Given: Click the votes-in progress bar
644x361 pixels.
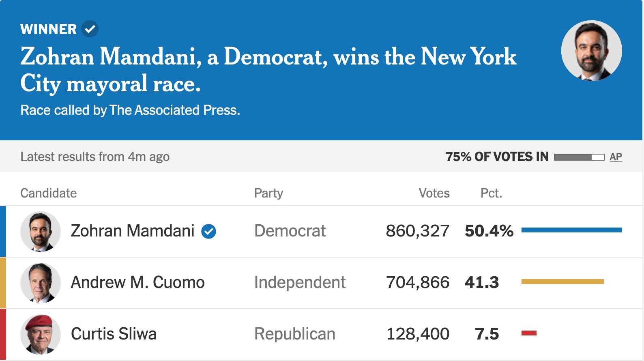Looking at the screenshot, I should coord(579,157).
